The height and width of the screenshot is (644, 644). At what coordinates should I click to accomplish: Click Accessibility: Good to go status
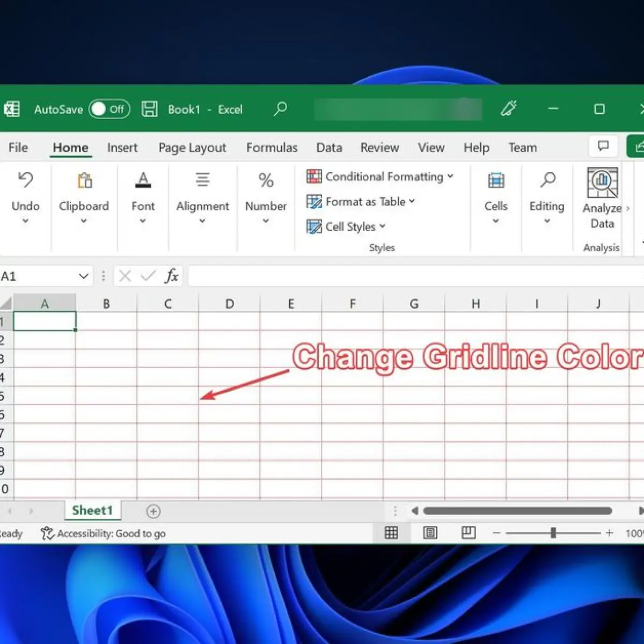[103, 533]
